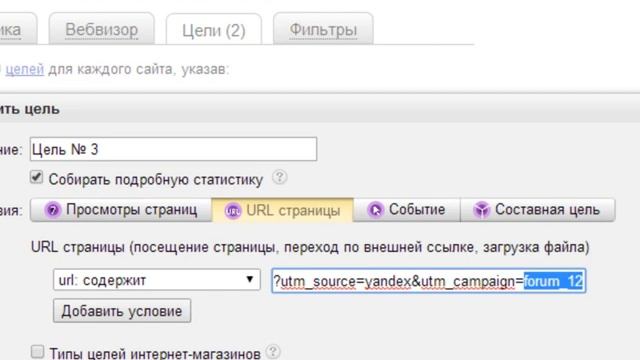Screen dimensions: 640x360
Task: Select URL страницы goal type
Action: [x=282, y=210]
